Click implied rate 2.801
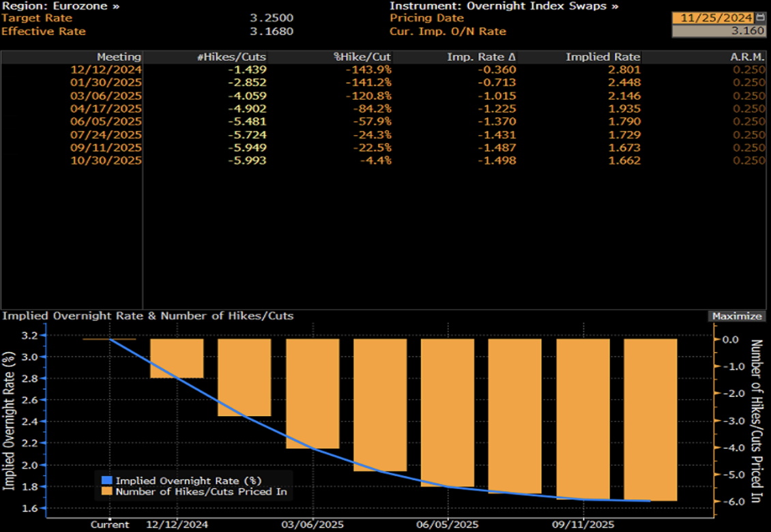Screen dimensions: 771x532 (x=624, y=70)
